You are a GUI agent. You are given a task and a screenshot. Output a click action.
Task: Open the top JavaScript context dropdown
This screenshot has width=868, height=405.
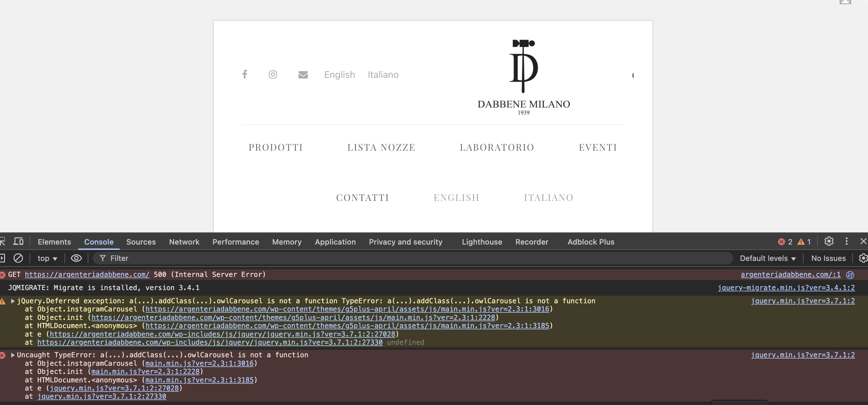point(47,258)
